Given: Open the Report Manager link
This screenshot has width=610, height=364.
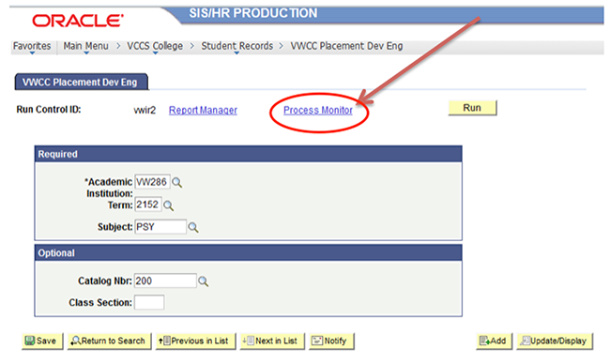Looking at the screenshot, I should [203, 111].
